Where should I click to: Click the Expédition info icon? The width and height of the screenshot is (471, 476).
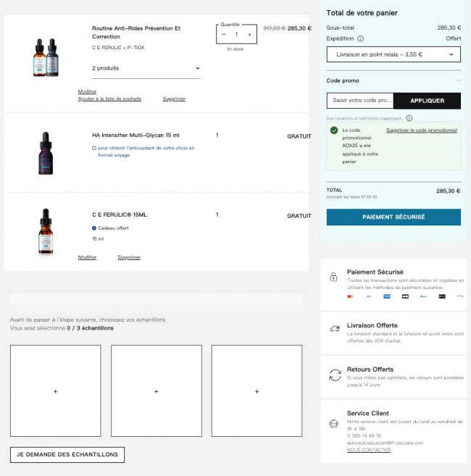coord(361,38)
